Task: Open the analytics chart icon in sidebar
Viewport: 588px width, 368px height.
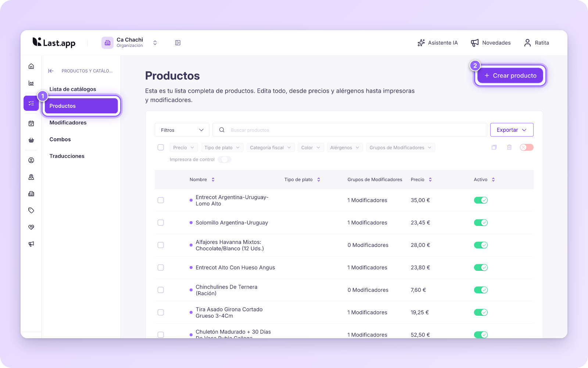Action: click(31, 83)
